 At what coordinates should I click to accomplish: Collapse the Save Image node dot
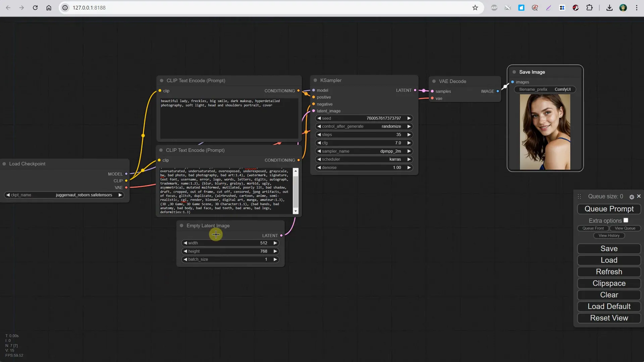514,72
